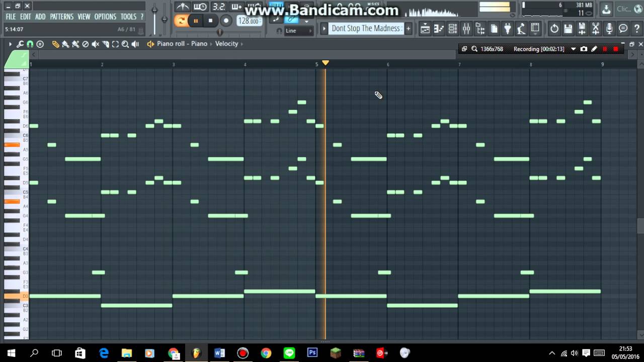This screenshot has width=644, height=362.
Task: Open the Channel rack
Action: tap(452, 29)
